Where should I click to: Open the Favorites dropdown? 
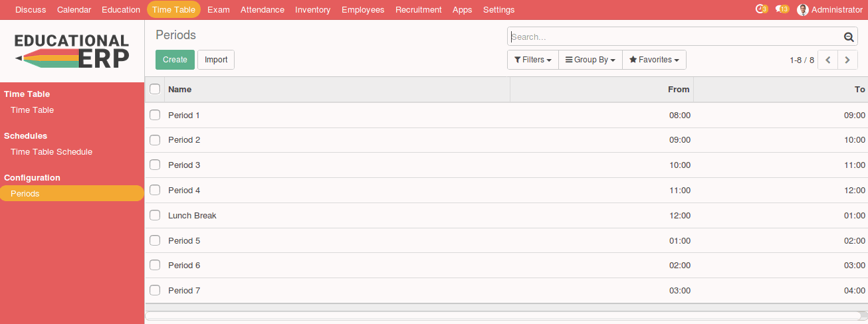(654, 60)
